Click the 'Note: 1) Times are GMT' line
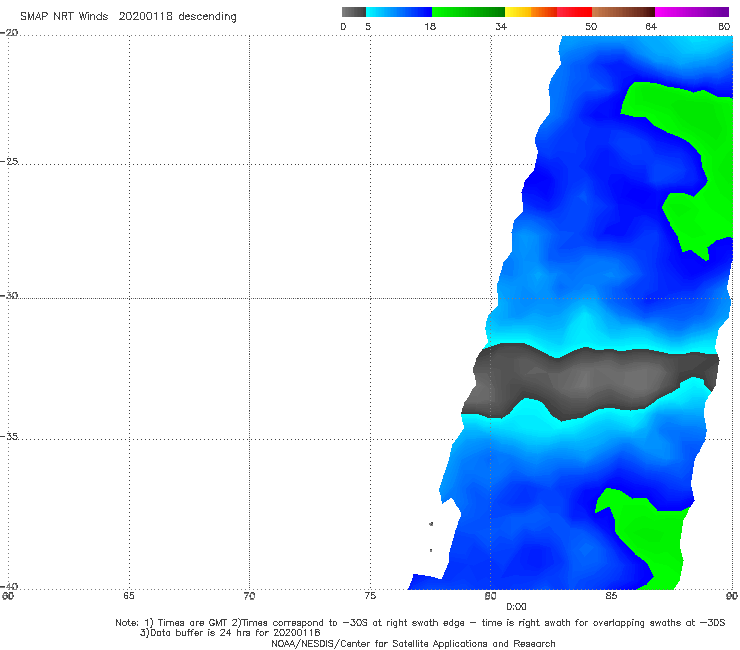The image size is (740, 650). 420,623
